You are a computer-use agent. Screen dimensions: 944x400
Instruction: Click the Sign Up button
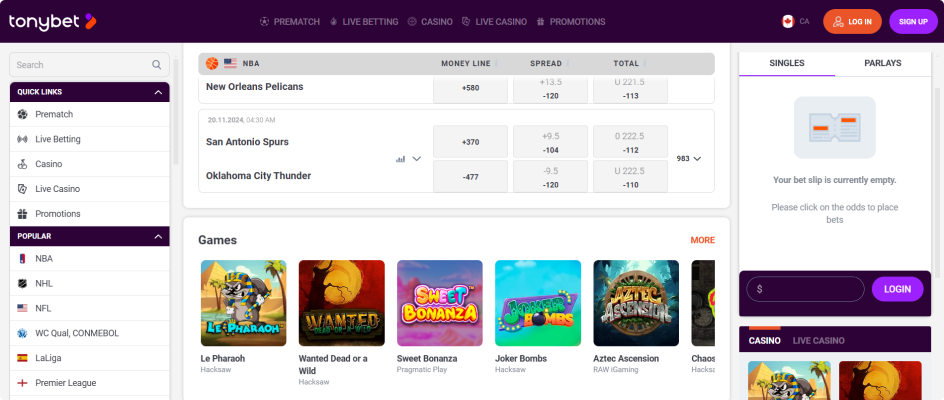click(913, 21)
